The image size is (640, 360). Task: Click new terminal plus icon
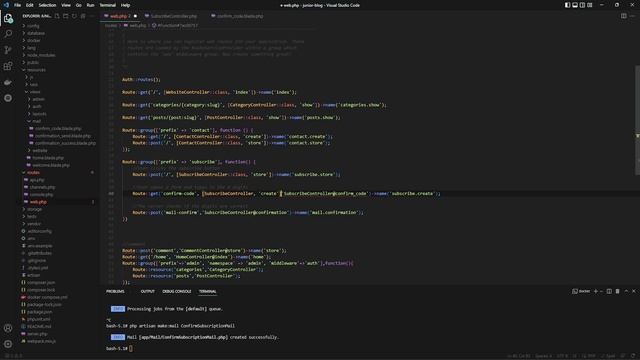tap(596, 291)
